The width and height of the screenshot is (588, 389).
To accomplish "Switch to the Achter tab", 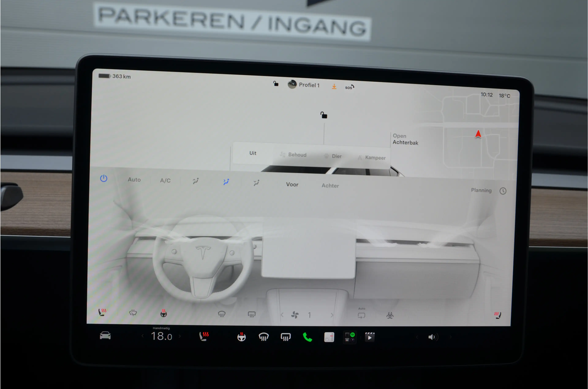I will [330, 186].
